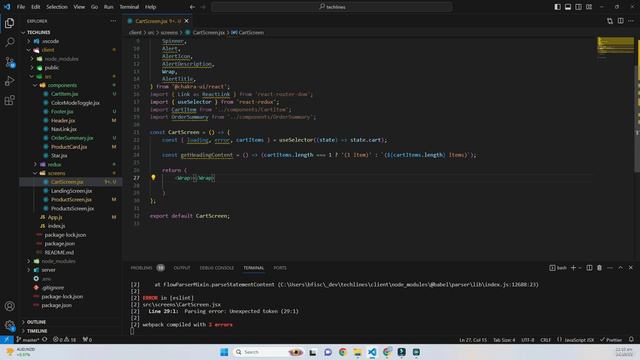
Task: Click errors and warnings count in status bar
Action: [64, 340]
